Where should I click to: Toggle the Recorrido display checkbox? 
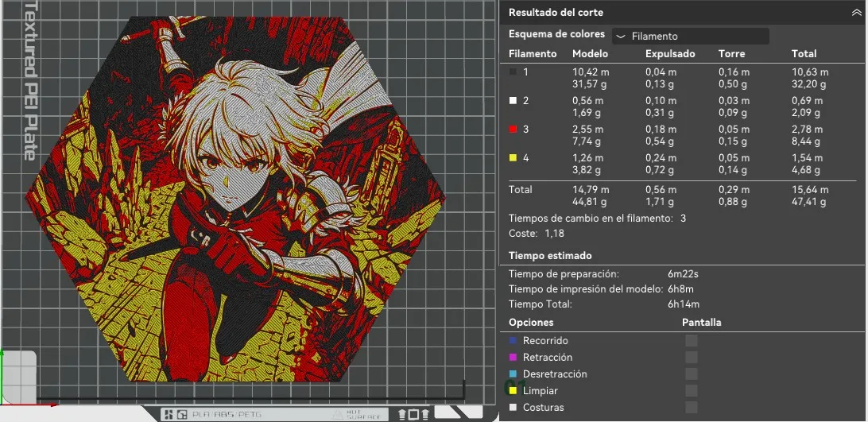692,341
